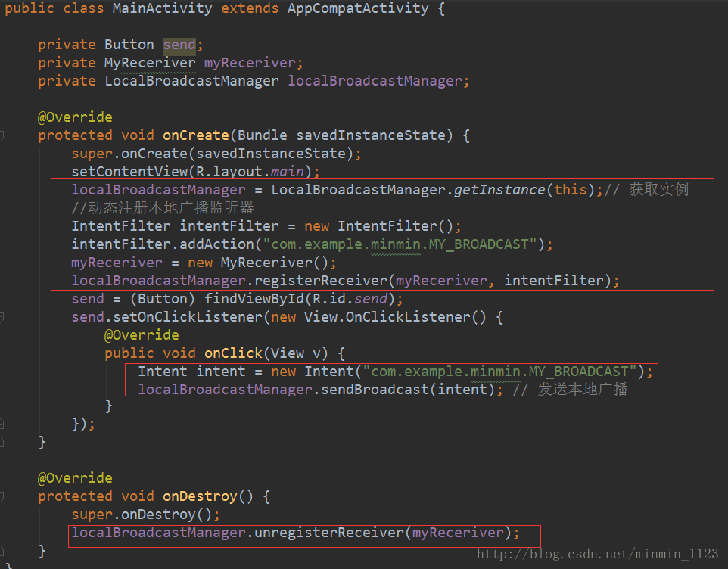The image size is (728, 569).
Task: Click the setOnClickListener method call
Action: tap(188, 317)
